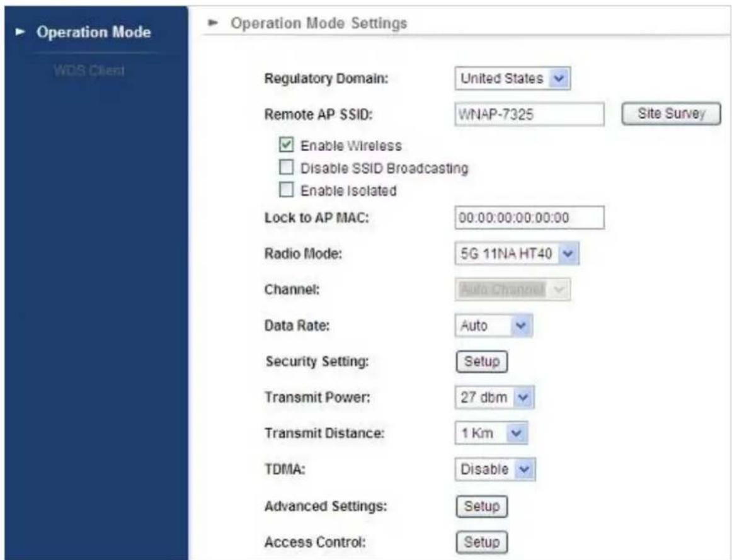Click the Data Rate label
This screenshot has height=560, width=732.
tap(297, 326)
